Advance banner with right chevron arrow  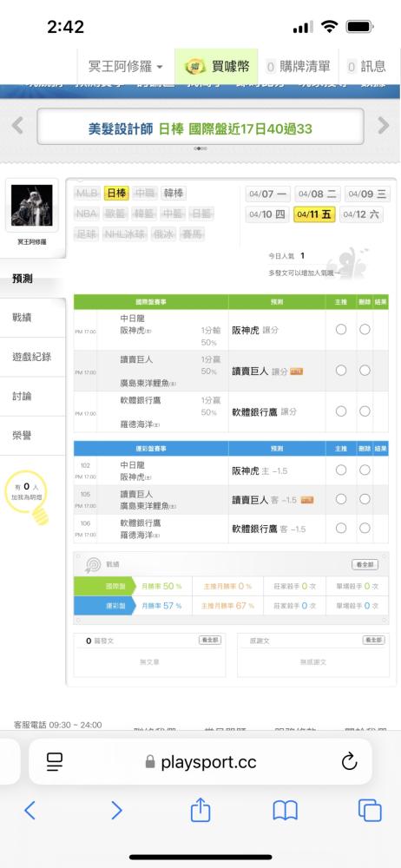(384, 126)
